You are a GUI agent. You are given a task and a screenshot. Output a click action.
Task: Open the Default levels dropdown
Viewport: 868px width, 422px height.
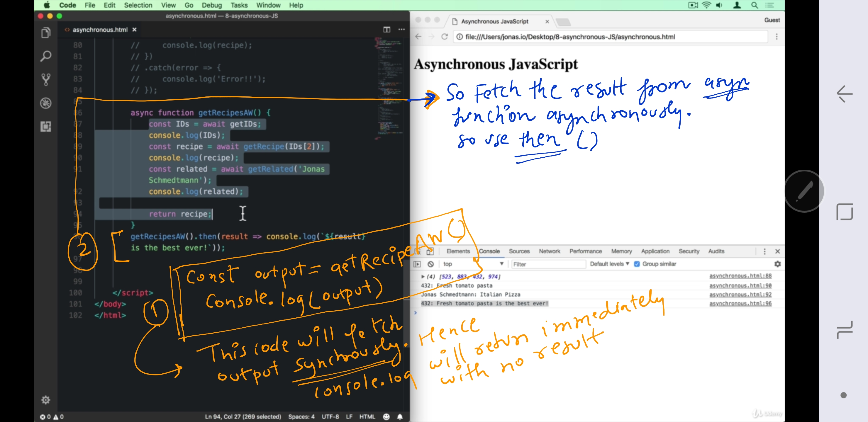tap(609, 264)
